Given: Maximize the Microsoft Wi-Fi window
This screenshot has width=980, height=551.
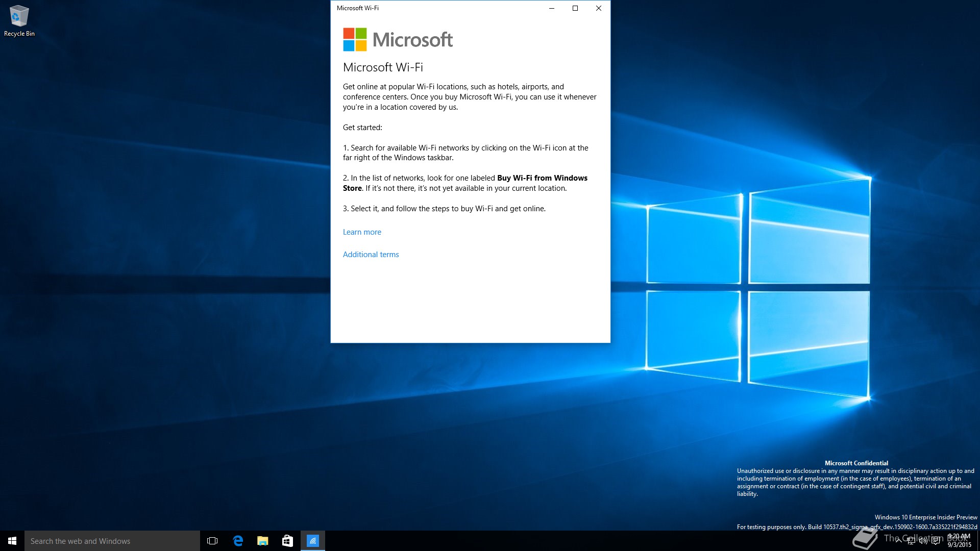Looking at the screenshot, I should [x=575, y=8].
